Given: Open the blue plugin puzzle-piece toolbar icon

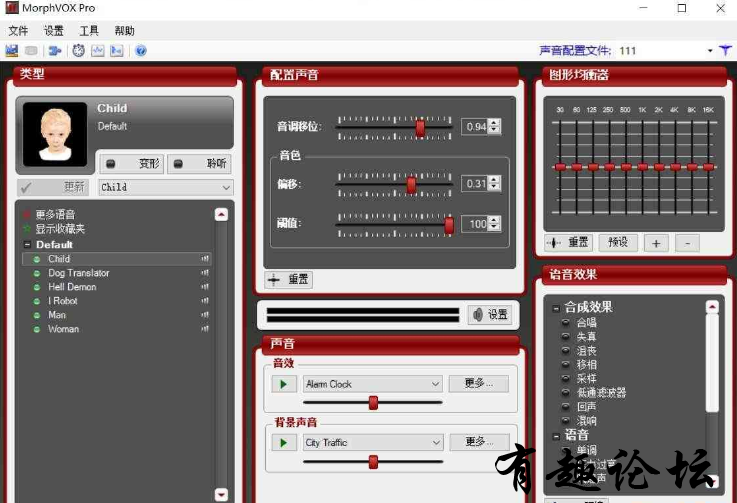Looking at the screenshot, I should [x=55, y=50].
